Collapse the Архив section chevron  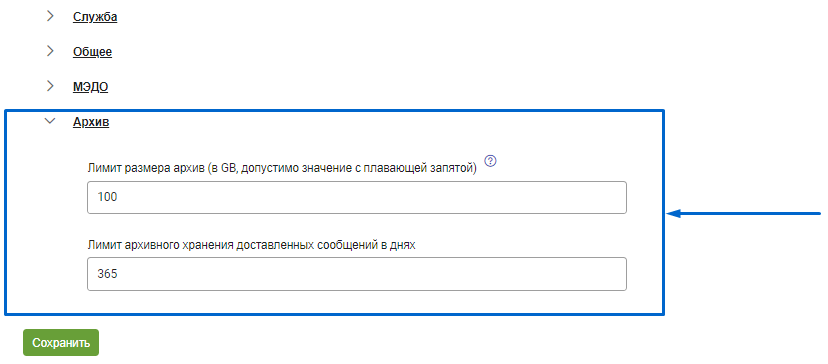pos(50,121)
